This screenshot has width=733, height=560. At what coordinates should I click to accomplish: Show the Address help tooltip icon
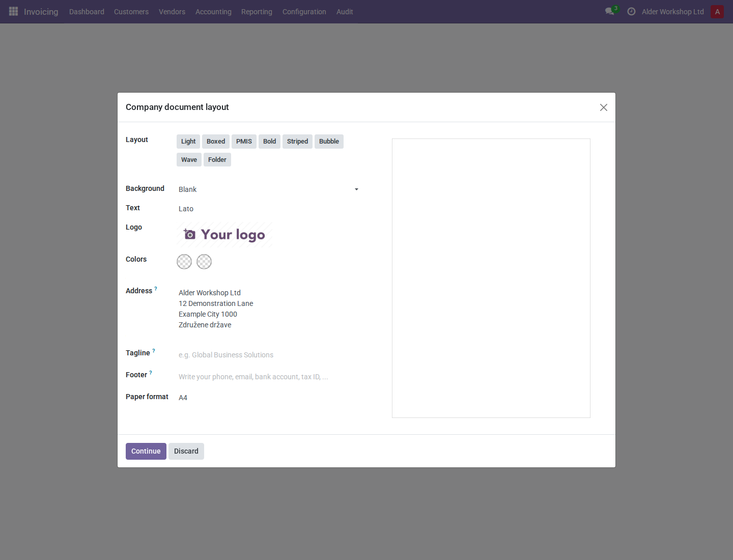[156, 289]
